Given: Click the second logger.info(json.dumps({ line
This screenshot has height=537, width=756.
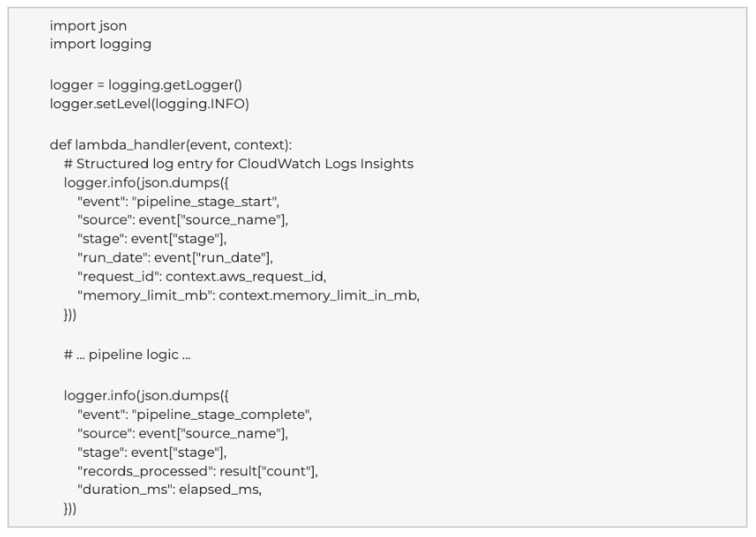Looking at the screenshot, I should 146,396.
